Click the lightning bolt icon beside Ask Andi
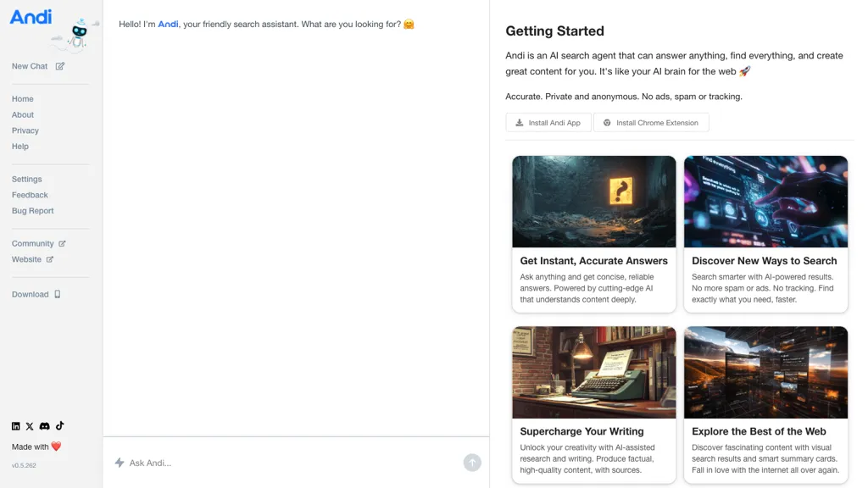868x488 pixels. click(x=120, y=463)
